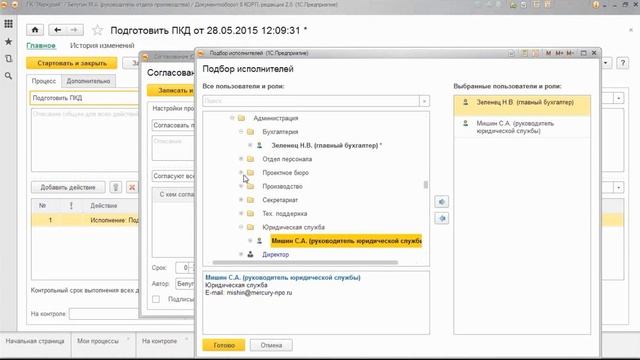Click M+ button in dialog titlebar
Image resolution: width=640 pixels, height=360 pixels.
tap(559, 53)
